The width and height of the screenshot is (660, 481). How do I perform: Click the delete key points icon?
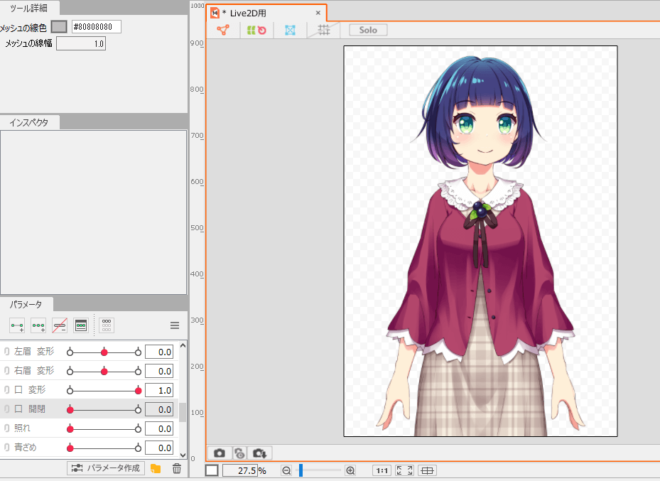click(59, 325)
